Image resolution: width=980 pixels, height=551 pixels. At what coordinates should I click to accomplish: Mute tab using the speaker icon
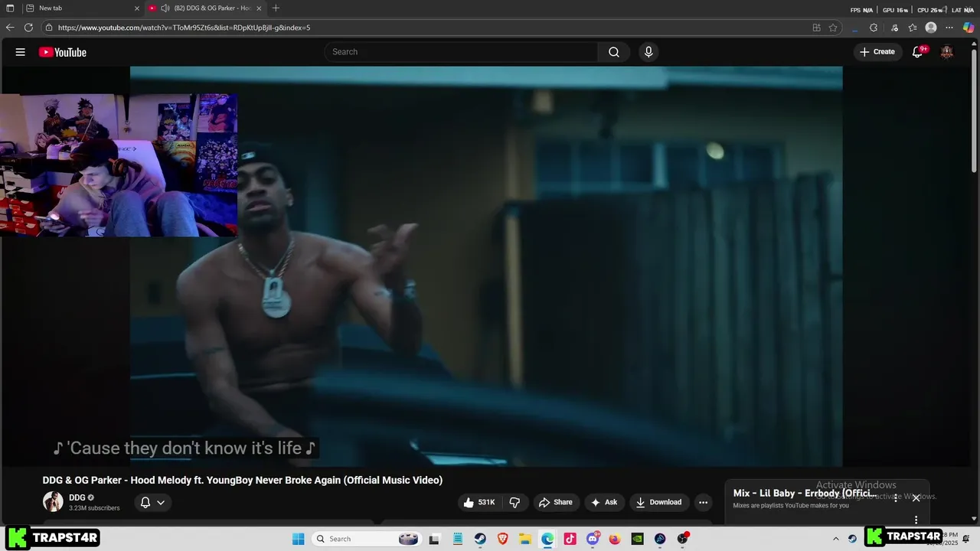point(165,8)
